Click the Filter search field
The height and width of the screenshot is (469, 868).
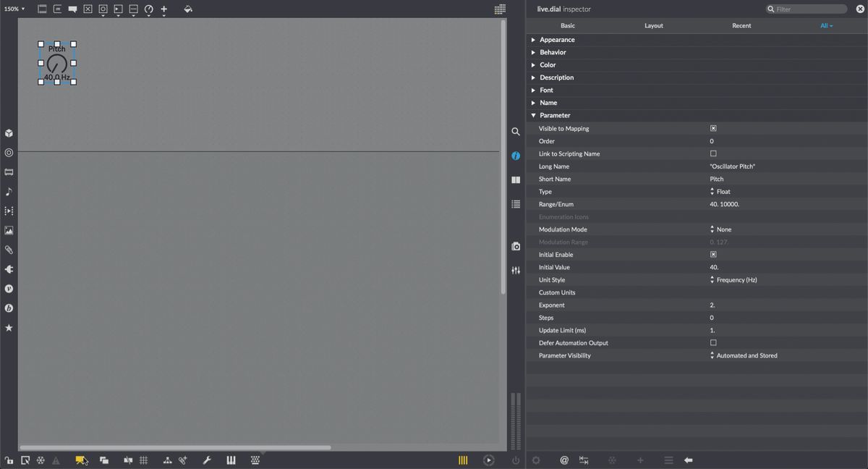807,9
